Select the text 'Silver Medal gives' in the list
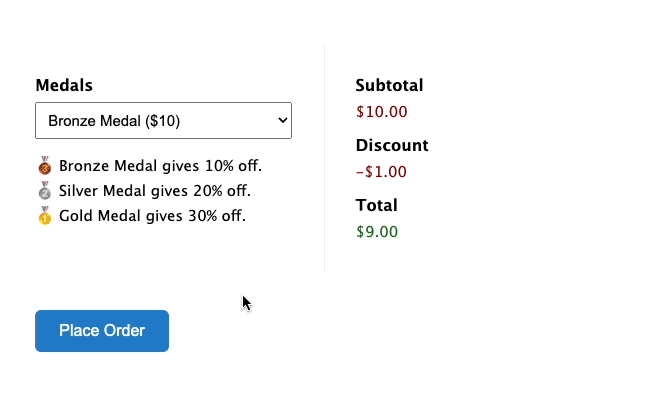660x400 pixels. coord(123,191)
